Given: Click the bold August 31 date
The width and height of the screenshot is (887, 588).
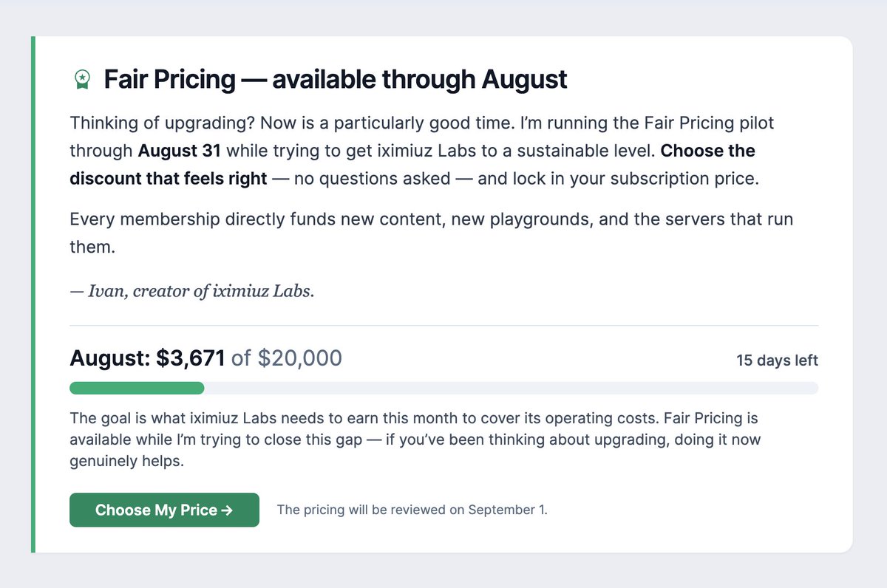Looking at the screenshot, I should (180, 151).
